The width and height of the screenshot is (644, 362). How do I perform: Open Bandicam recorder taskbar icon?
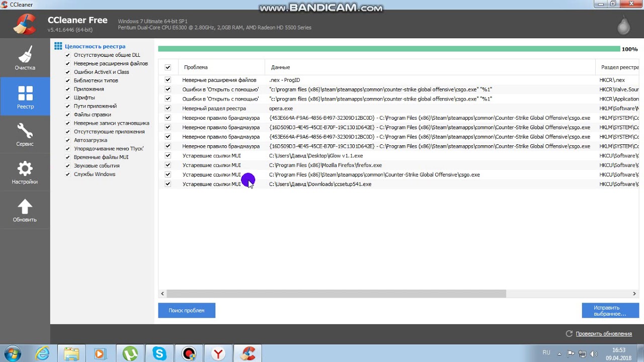click(189, 354)
